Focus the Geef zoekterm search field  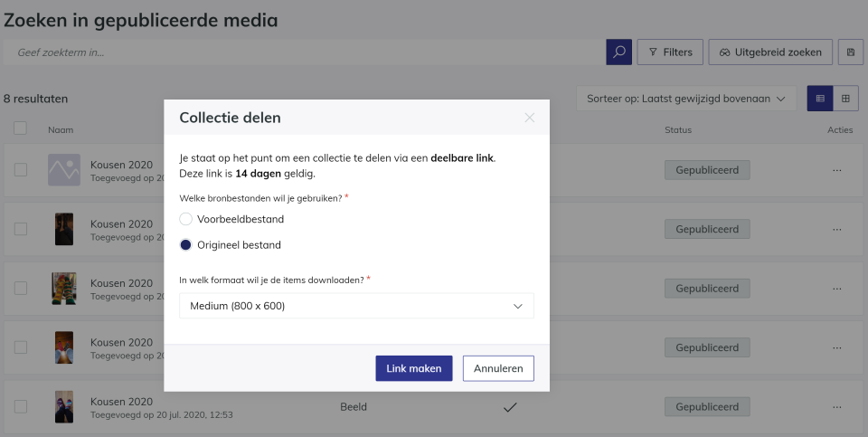304,52
